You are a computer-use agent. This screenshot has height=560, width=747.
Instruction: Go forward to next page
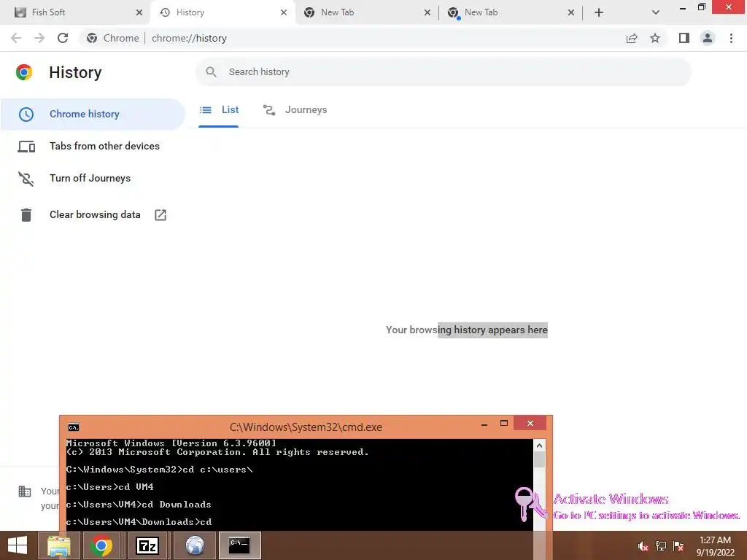(39, 38)
